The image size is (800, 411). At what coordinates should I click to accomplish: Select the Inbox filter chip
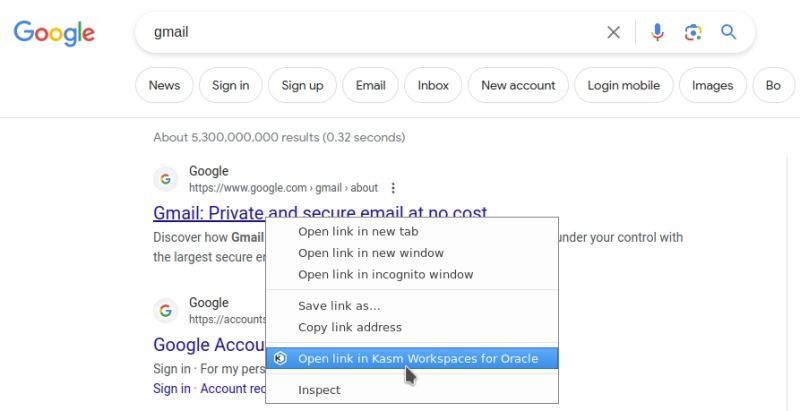coord(433,85)
